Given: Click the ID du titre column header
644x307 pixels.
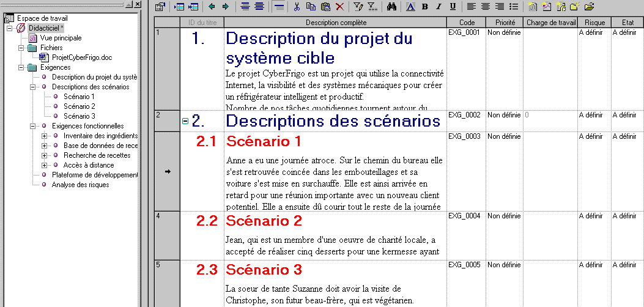Looking at the screenshot, I should pos(202,23).
